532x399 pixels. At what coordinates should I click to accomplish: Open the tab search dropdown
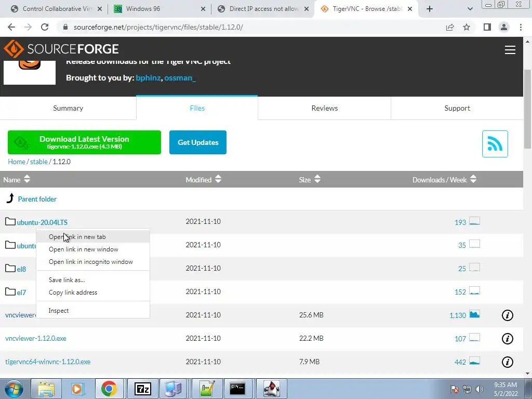[470, 9]
